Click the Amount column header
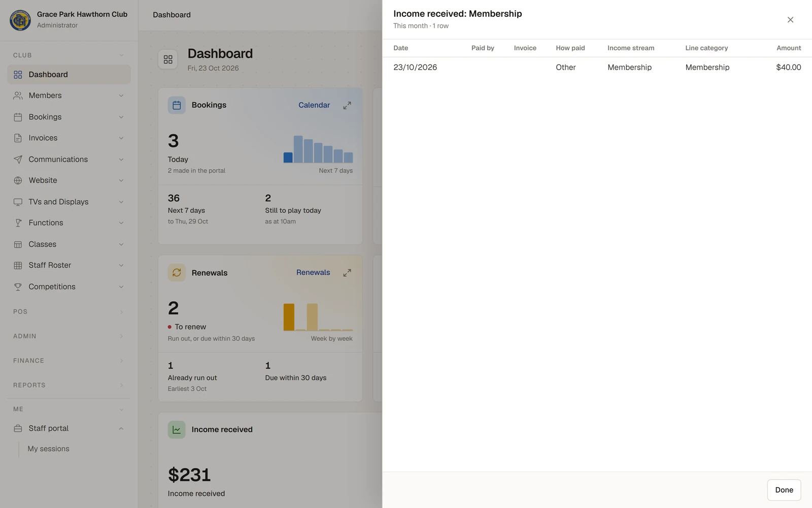Image resolution: width=812 pixels, height=508 pixels. point(789,48)
